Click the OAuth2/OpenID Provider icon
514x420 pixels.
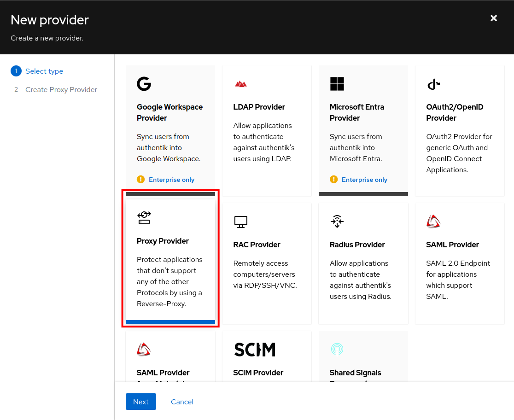tap(433, 84)
